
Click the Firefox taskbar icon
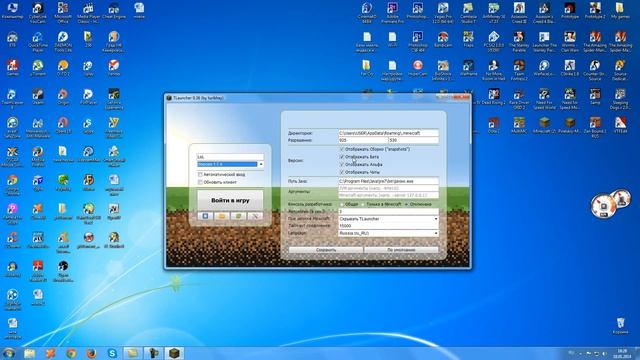91,353
